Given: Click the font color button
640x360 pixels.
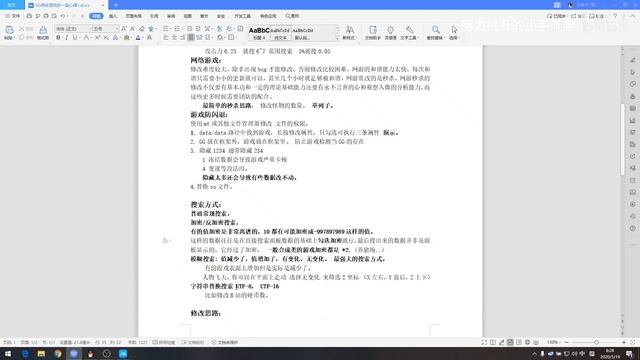Looking at the screenshot, I should tap(138, 38).
